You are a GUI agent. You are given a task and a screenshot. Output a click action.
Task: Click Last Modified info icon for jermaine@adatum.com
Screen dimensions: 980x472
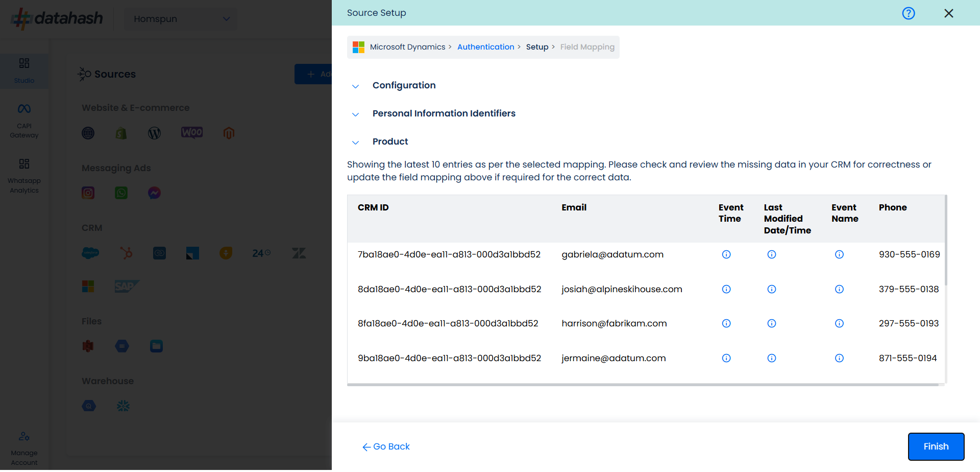click(772, 358)
